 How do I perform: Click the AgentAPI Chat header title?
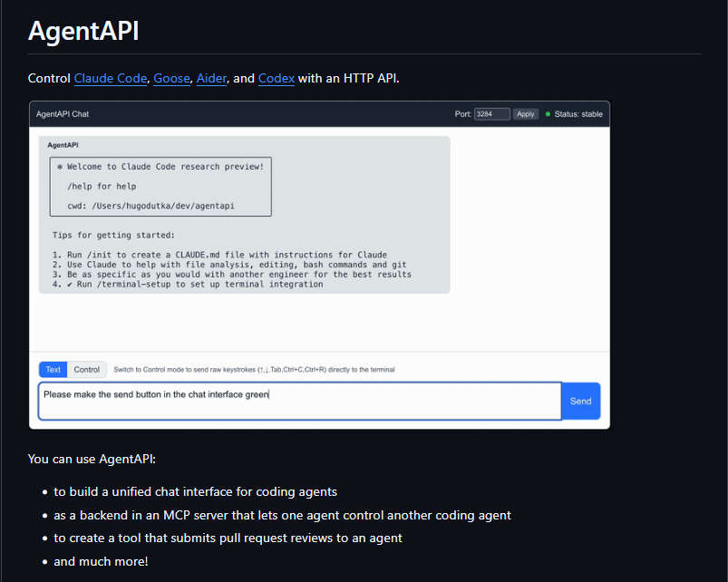click(63, 114)
